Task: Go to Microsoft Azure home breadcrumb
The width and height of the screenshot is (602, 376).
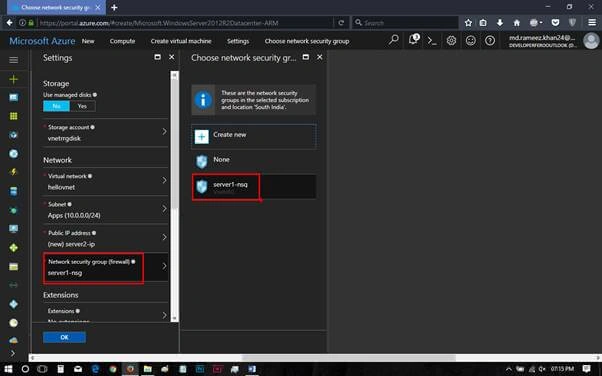Action: 42,41
